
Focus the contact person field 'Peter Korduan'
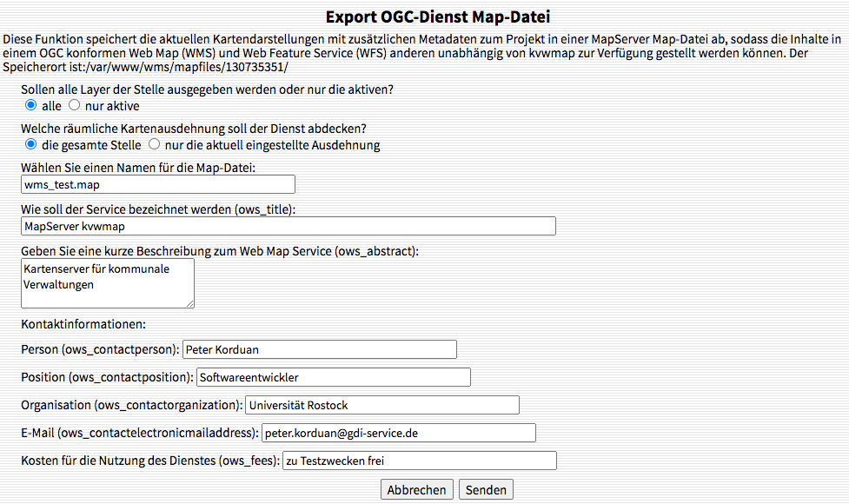tap(319, 349)
